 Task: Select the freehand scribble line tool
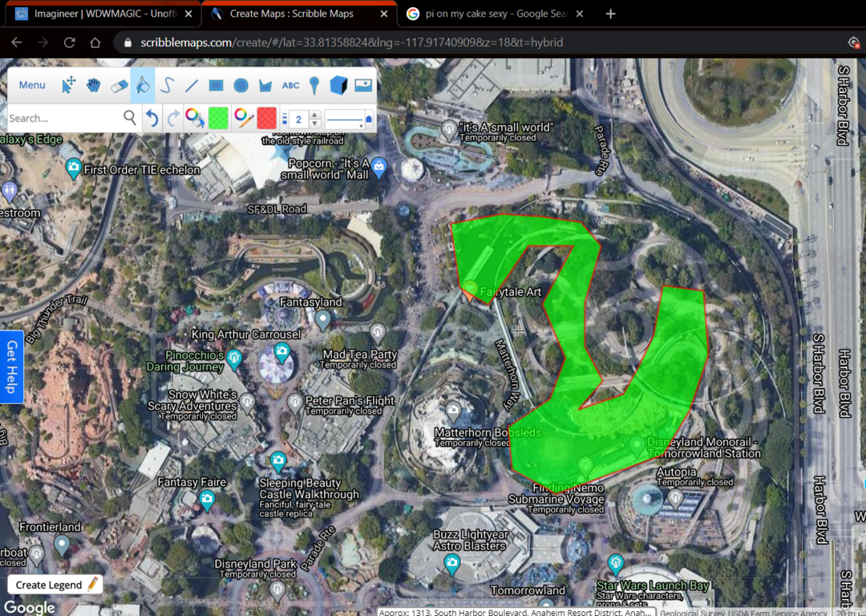tap(167, 85)
